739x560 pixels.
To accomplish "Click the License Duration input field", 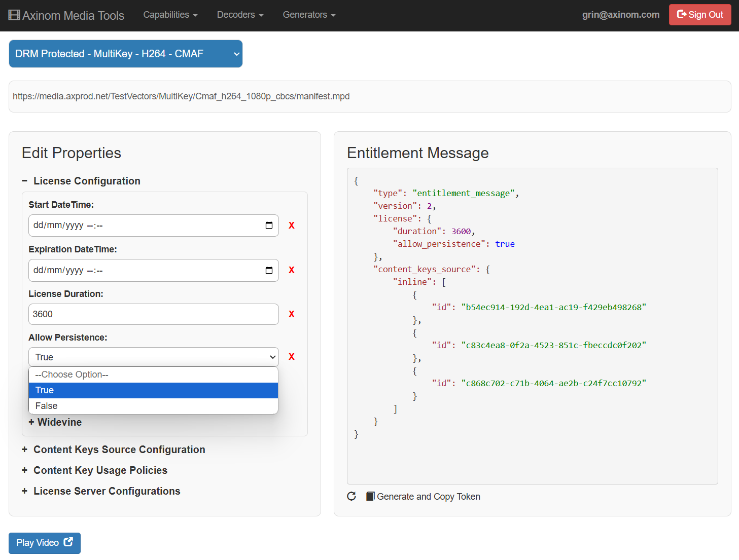I will point(153,314).
